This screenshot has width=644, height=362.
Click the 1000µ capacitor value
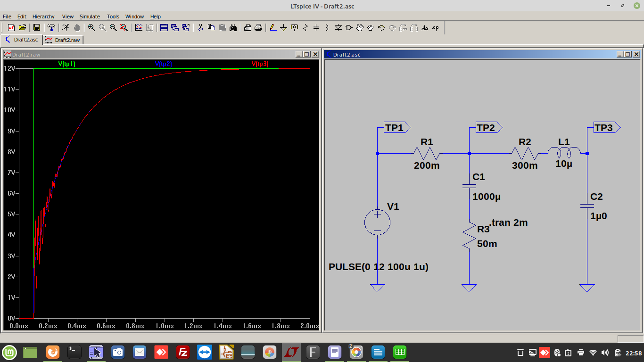[487, 197]
